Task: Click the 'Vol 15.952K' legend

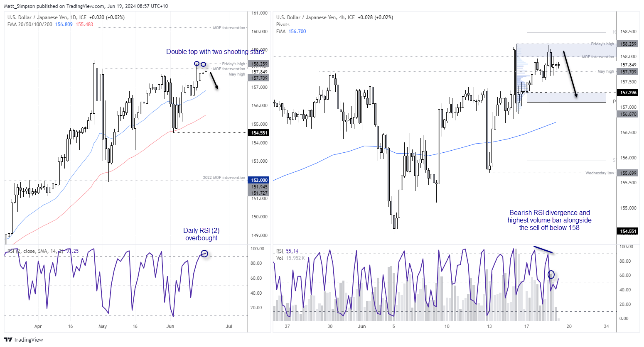Action: click(290, 258)
